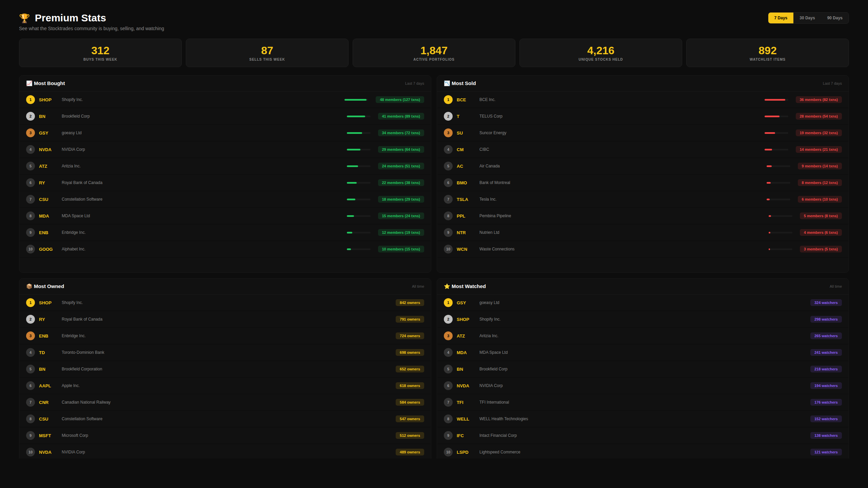This screenshot has width=868, height=488.
Task: Switch to the 30 Days view
Action: click(807, 18)
